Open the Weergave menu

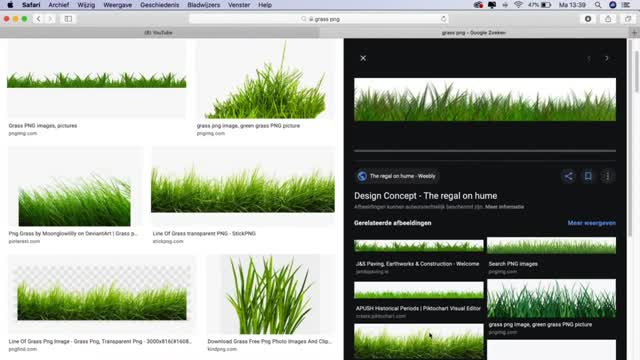[118, 5]
